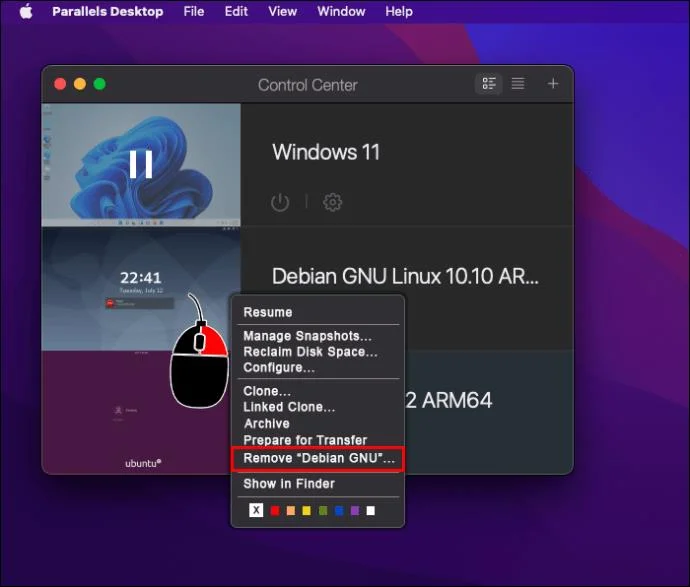Open Windows 11 configuration gear
This screenshot has height=587, width=690.
click(x=332, y=202)
